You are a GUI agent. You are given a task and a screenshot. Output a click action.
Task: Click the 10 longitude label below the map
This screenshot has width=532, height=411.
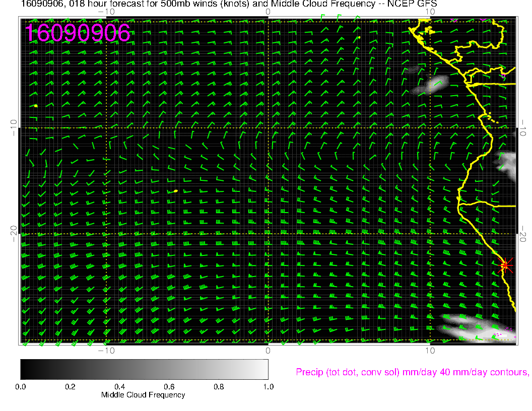(x=429, y=350)
